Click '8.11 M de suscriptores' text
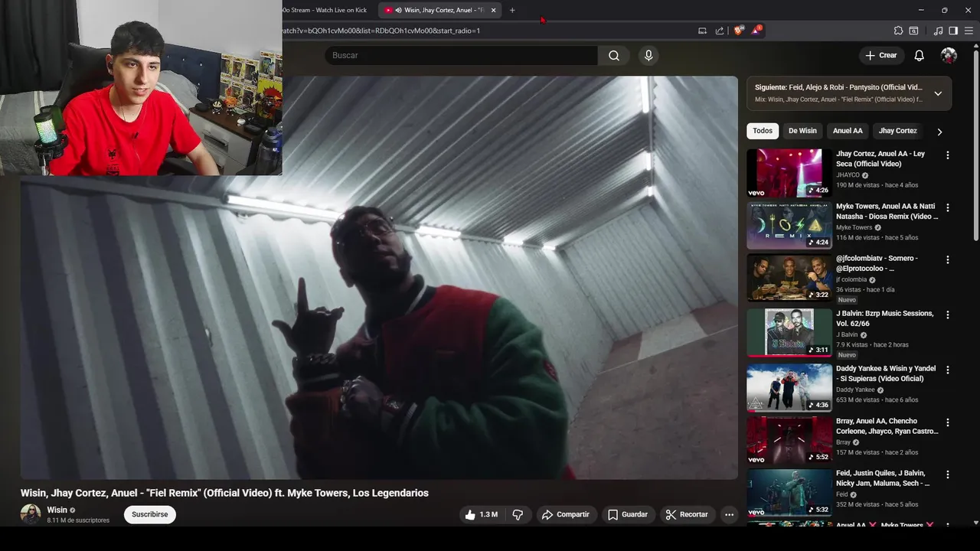Screen dimensions: 980x551 78,520
